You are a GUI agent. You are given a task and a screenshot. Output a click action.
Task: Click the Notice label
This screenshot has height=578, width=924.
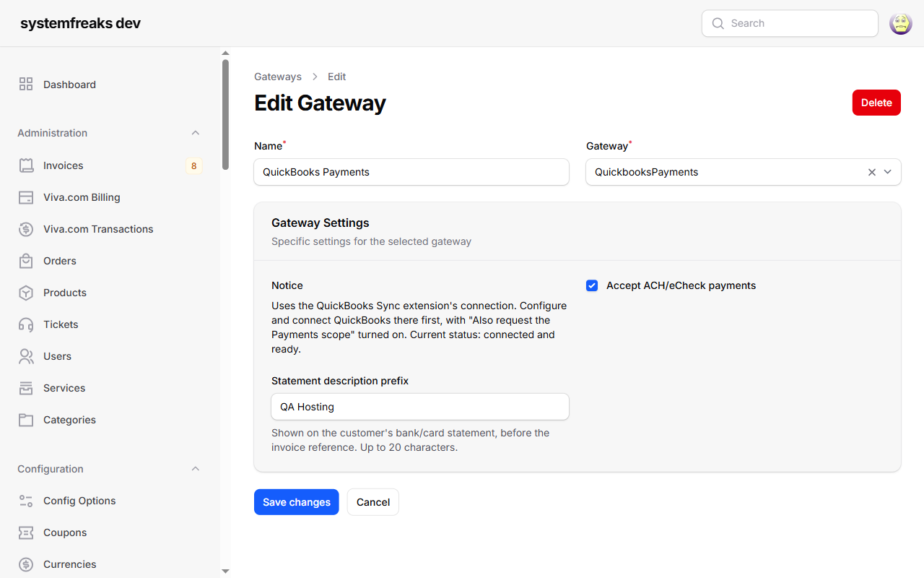[287, 285]
